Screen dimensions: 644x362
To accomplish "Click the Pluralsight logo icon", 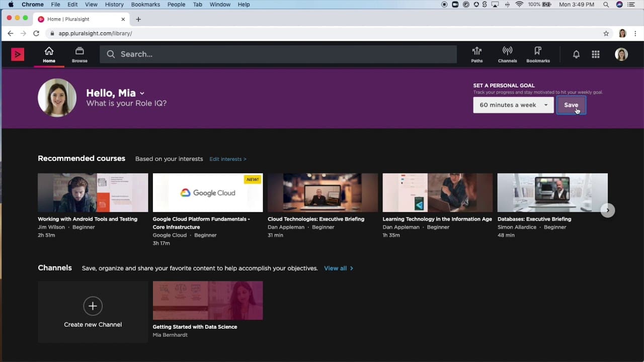I will pos(18,54).
